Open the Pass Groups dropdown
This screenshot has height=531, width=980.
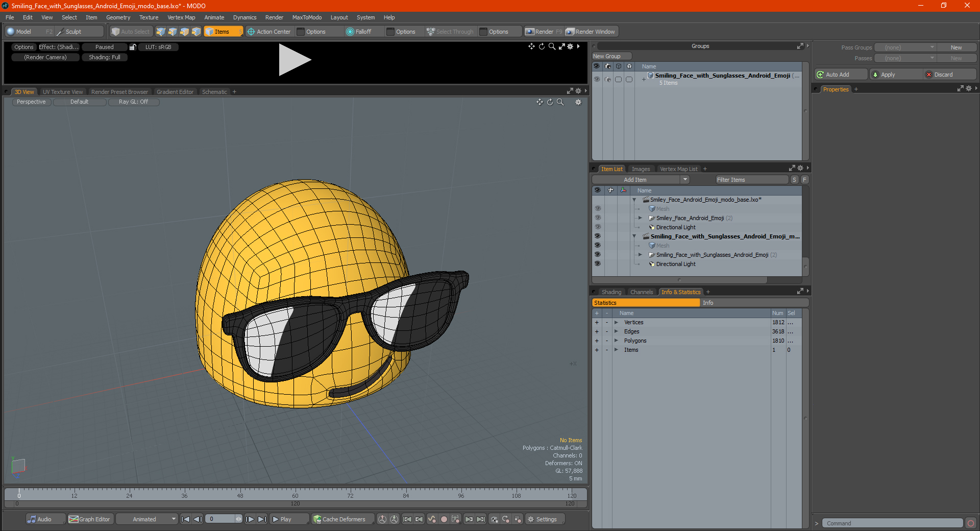point(905,47)
